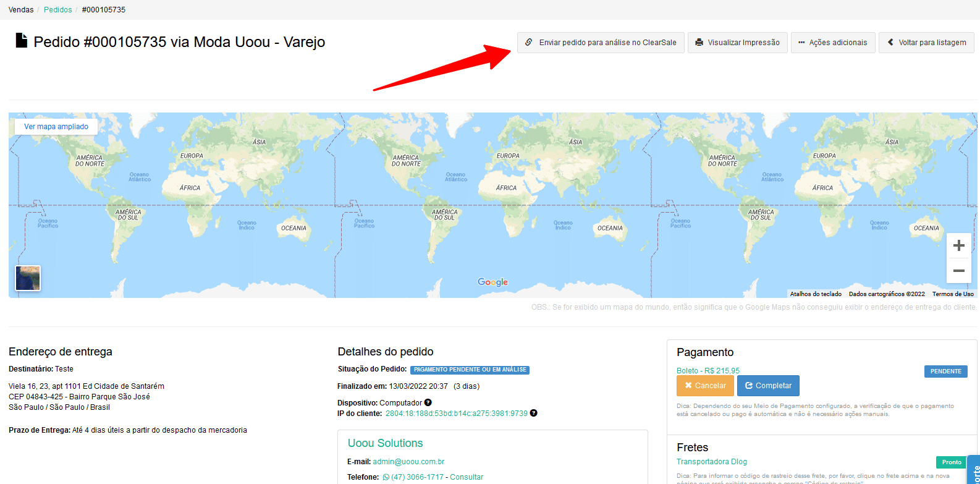Zoom out on the map
Screen dimensions: 980x484
tap(959, 271)
